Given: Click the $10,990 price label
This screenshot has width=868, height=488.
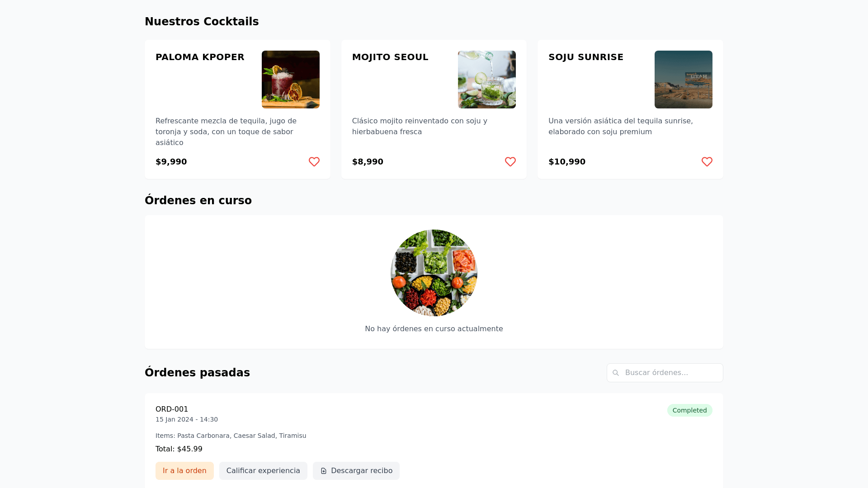Looking at the screenshot, I should (x=567, y=162).
